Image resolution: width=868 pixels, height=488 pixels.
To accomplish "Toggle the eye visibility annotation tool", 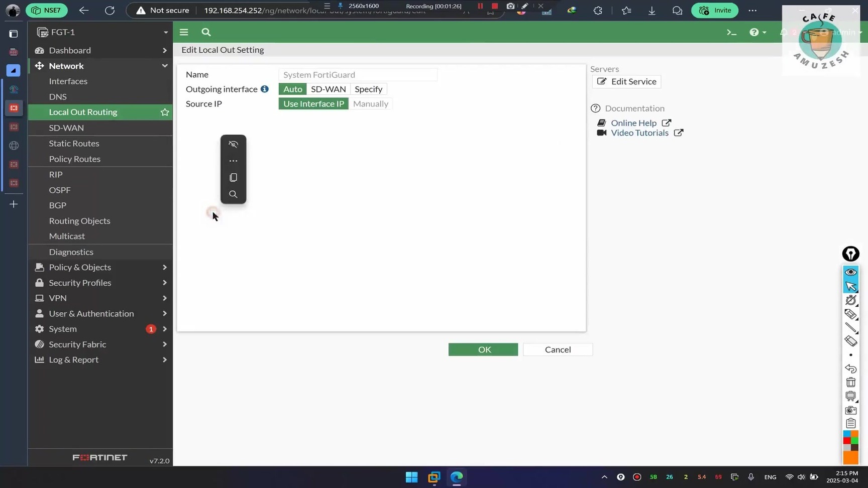I will tap(850, 272).
